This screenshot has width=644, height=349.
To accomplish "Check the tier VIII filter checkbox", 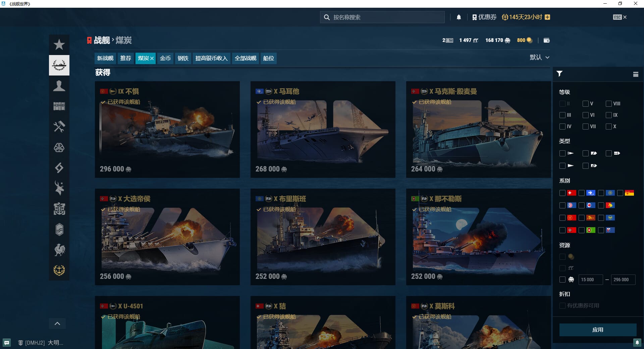I will [609, 104].
